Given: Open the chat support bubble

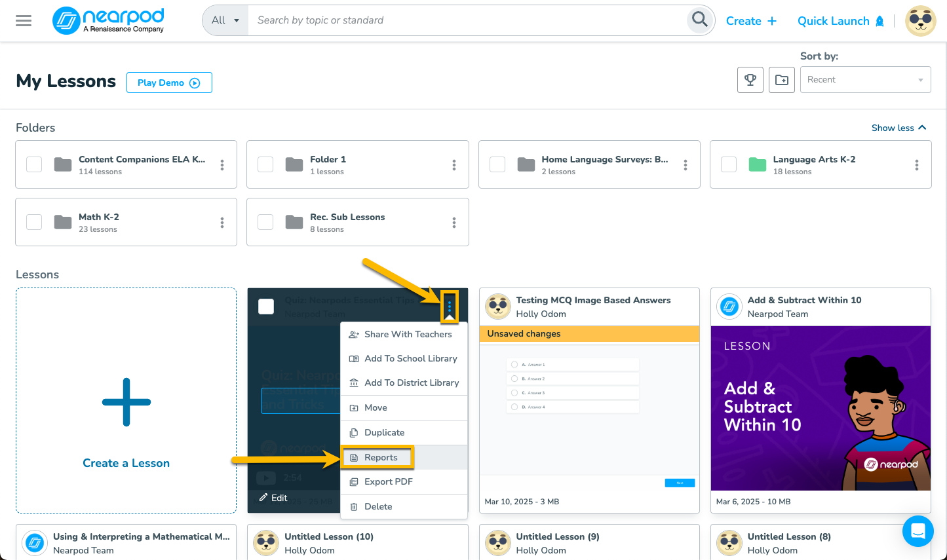Looking at the screenshot, I should 918,531.
